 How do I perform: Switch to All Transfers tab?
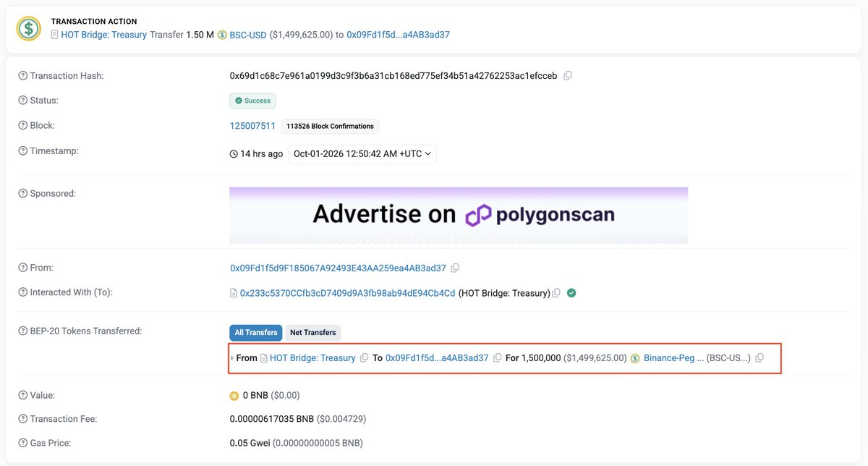[x=256, y=333]
